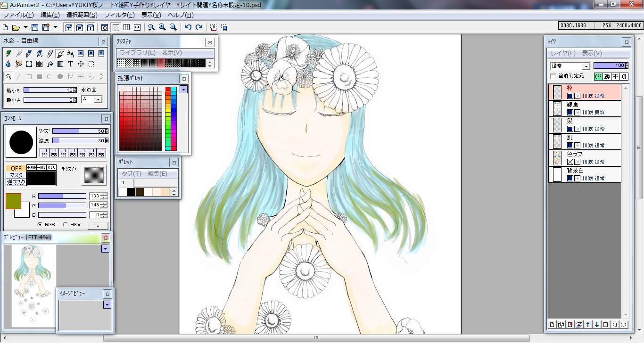Select the rectangular selection tool
Screen dimensions: 644x343
tap(91, 64)
